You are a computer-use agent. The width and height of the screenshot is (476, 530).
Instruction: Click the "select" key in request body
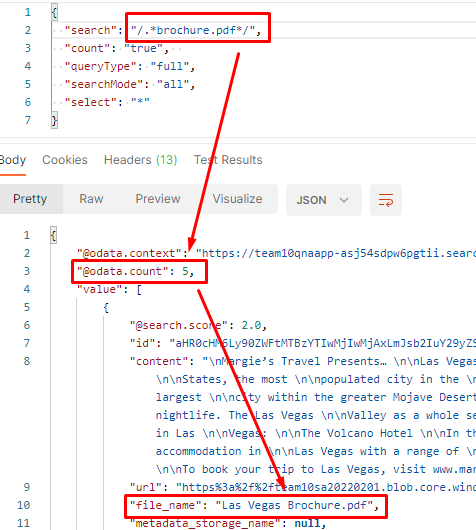(x=91, y=102)
